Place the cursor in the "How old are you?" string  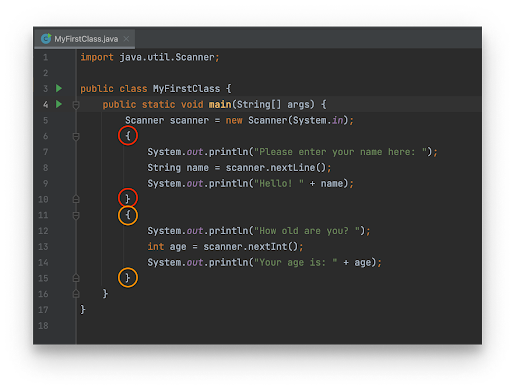(x=307, y=231)
